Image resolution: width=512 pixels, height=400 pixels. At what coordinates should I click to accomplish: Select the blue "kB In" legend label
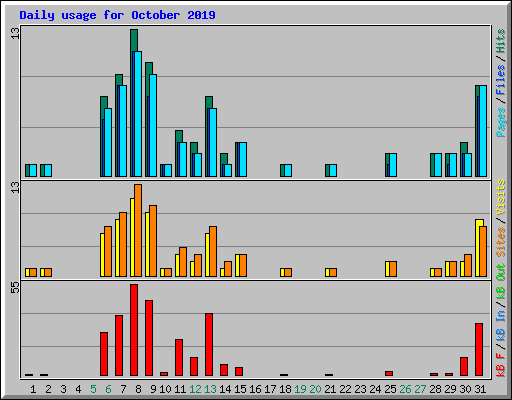point(501,325)
